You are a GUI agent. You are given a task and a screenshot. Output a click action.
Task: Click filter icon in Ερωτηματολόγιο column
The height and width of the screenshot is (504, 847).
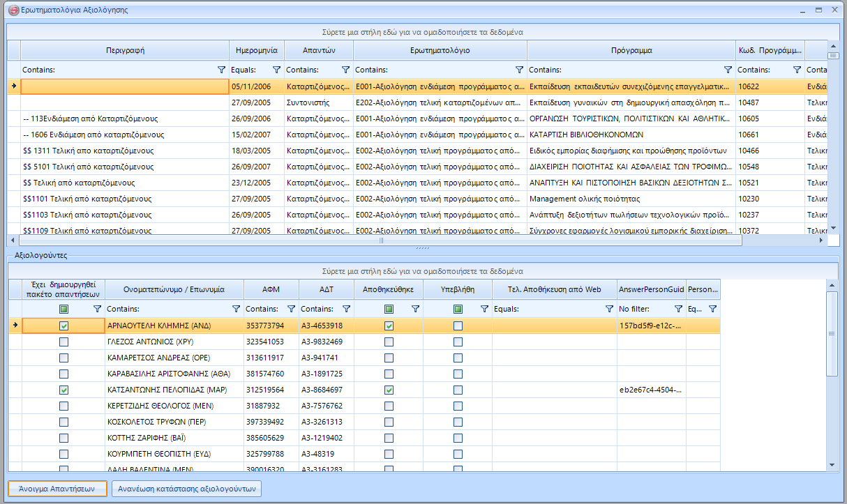tap(519, 70)
